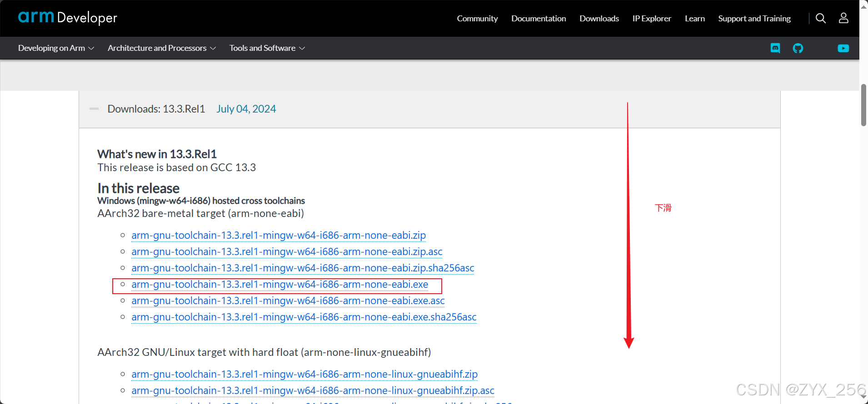The image size is (868, 404).
Task: Open the YouTube channel icon
Action: (x=843, y=48)
